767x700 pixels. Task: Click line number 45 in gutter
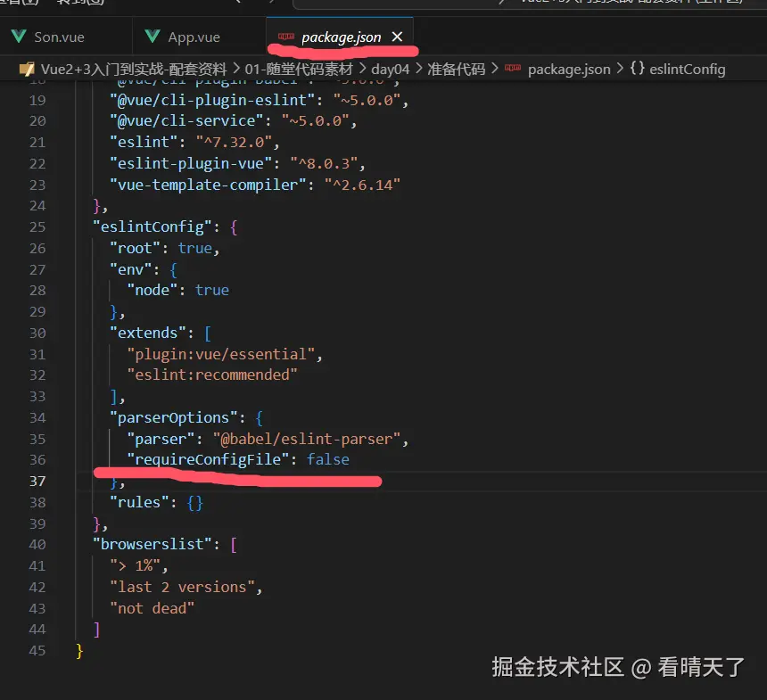37,651
